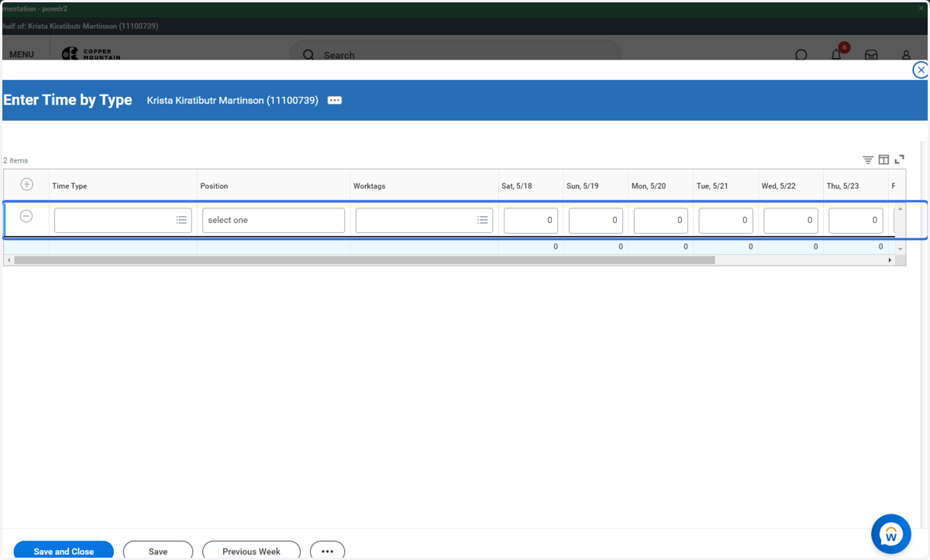Open the more actions ellipsis button at bottom
Image resolution: width=930 pixels, height=560 pixels.
327,551
